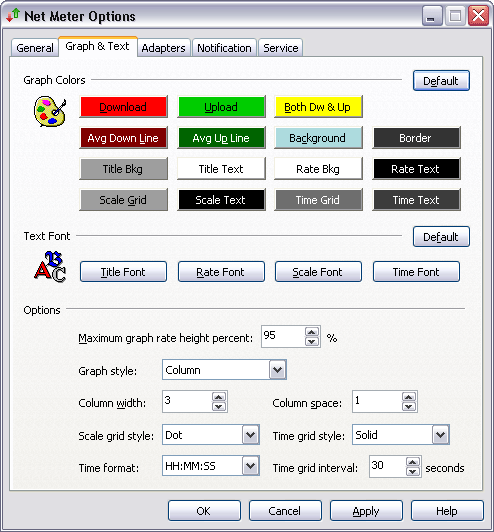Image resolution: width=494 pixels, height=532 pixels.
Task: Change the graph Background color
Action: point(318,138)
